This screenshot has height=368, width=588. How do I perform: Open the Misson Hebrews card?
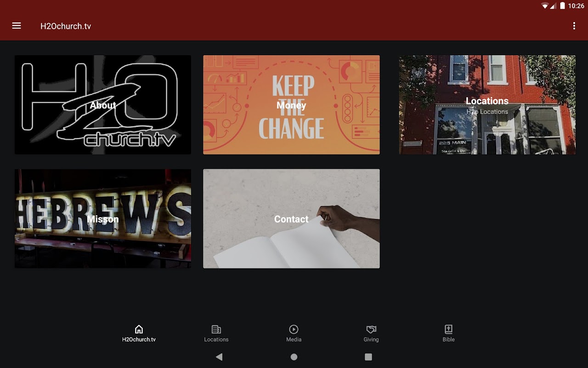(x=103, y=218)
